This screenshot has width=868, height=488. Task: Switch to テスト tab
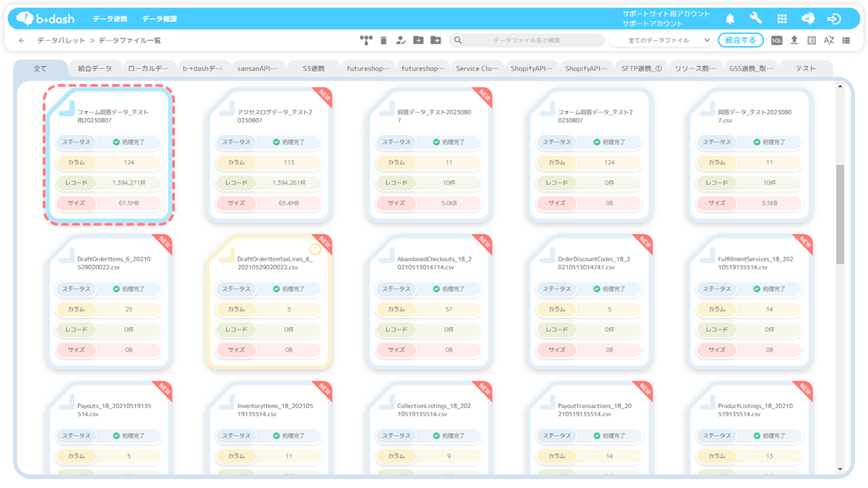[x=806, y=68]
